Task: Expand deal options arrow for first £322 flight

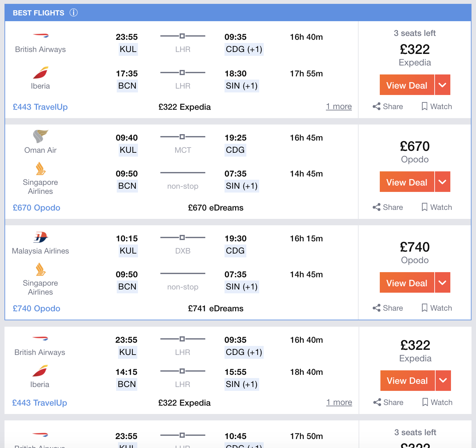Action: pos(443,85)
